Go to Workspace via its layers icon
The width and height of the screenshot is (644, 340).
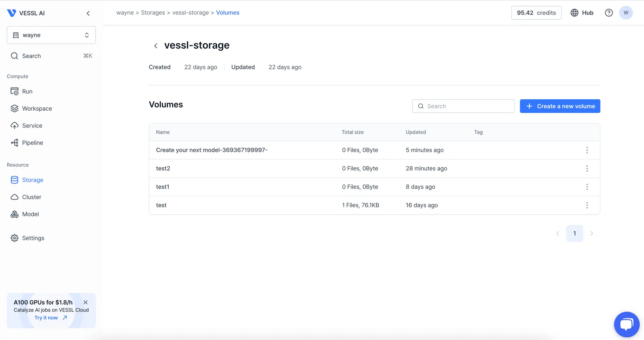coord(14,109)
